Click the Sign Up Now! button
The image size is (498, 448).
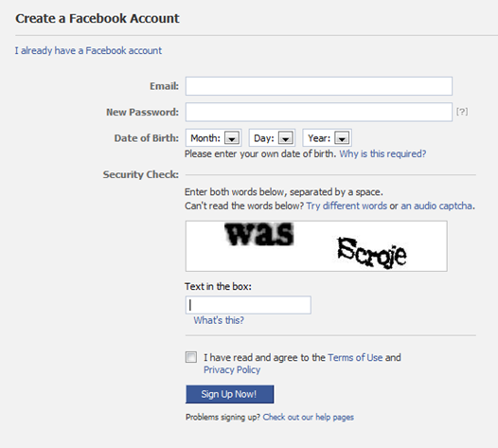[x=230, y=394]
